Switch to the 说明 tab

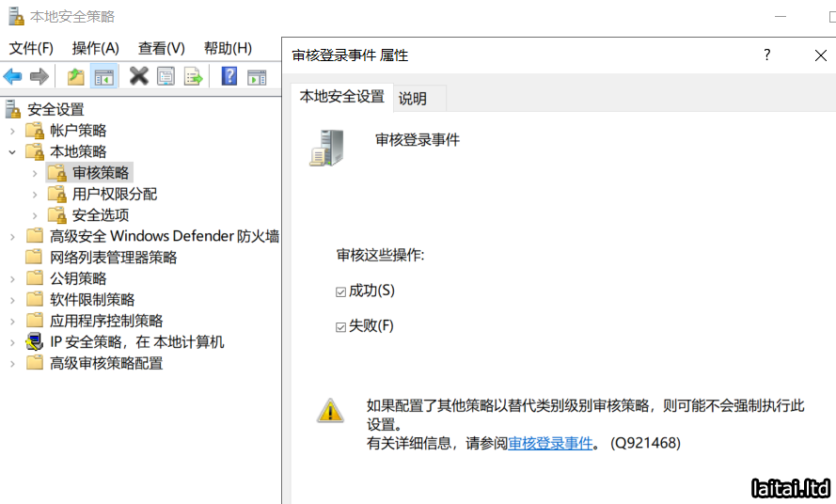pos(413,98)
